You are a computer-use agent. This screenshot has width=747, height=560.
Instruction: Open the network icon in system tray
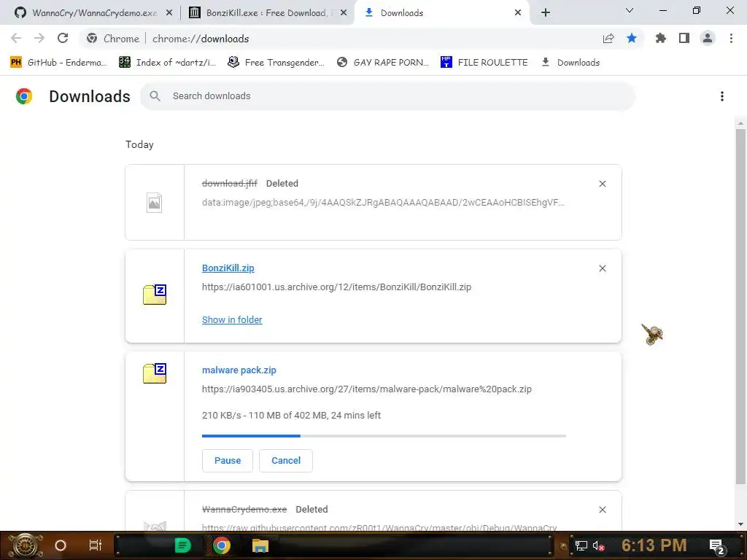[581, 546]
